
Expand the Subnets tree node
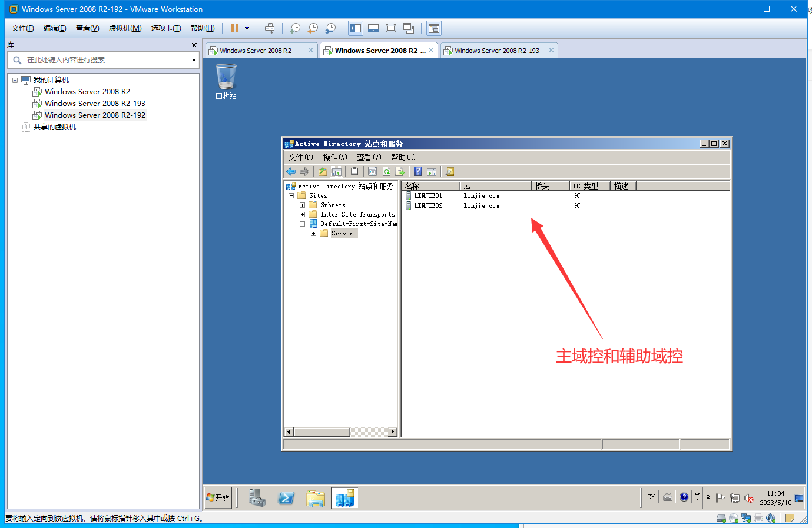(x=302, y=205)
